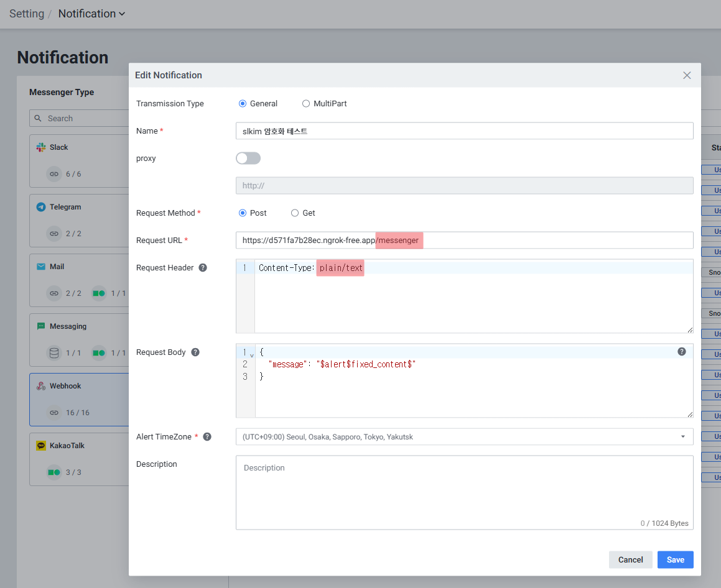Image resolution: width=721 pixels, height=588 pixels.
Task: Click the Request Header help icon
Action: [x=202, y=268]
